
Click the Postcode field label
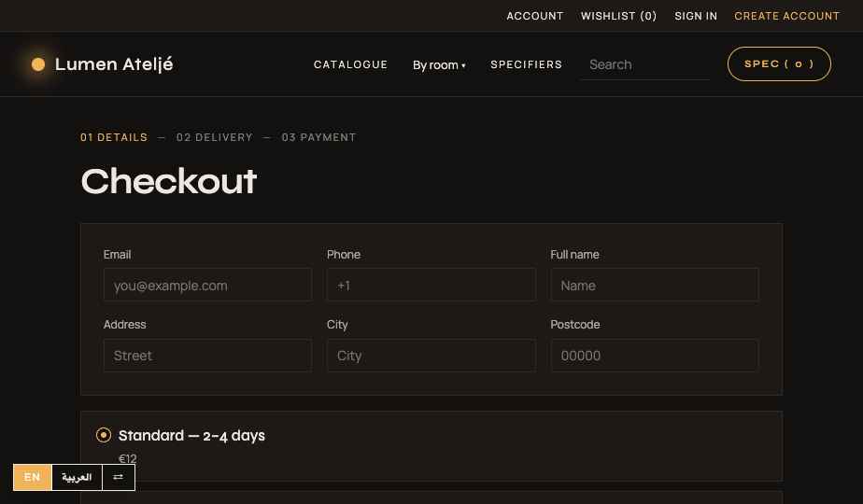575,324
